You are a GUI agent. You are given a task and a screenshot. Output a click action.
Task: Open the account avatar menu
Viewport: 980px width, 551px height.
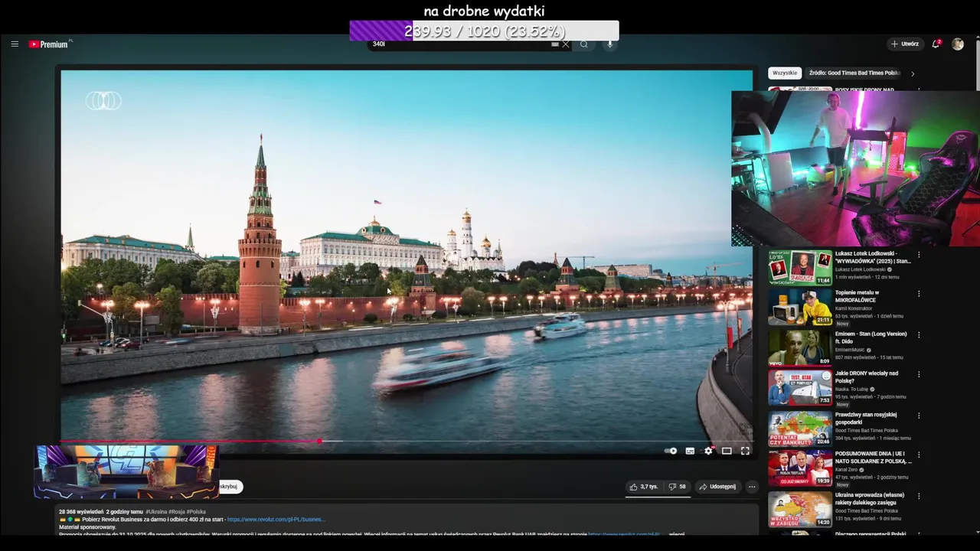pos(958,44)
